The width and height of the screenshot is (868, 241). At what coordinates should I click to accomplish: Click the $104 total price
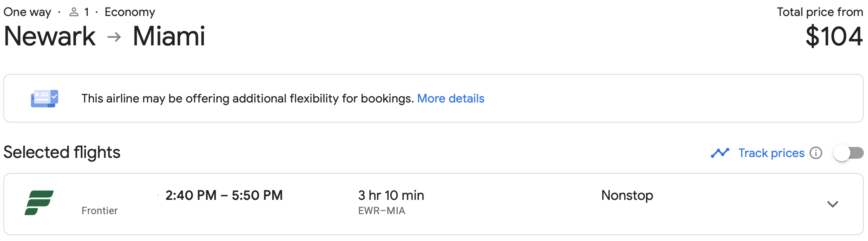coord(834,37)
